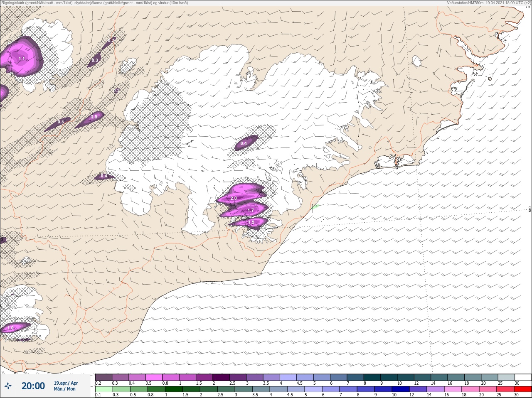532x398 pixels.
Task: Click the green wind barb off the coast
Action: 315,206
